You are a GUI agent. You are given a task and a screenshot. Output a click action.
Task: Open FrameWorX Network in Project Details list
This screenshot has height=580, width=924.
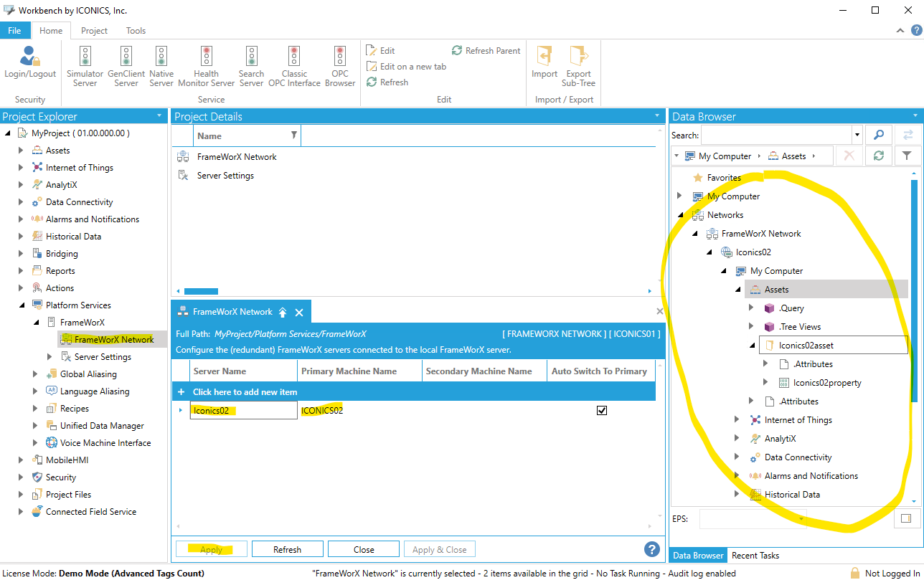(237, 157)
